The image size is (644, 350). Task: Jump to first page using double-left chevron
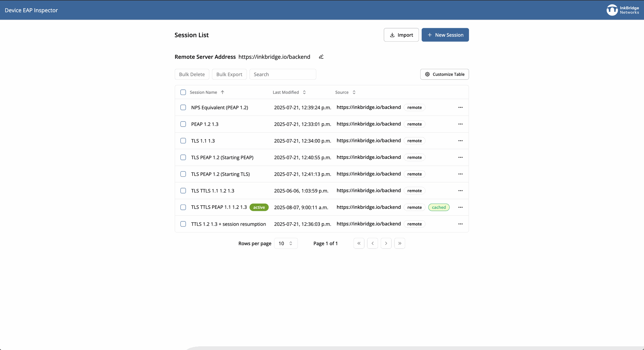click(x=359, y=243)
